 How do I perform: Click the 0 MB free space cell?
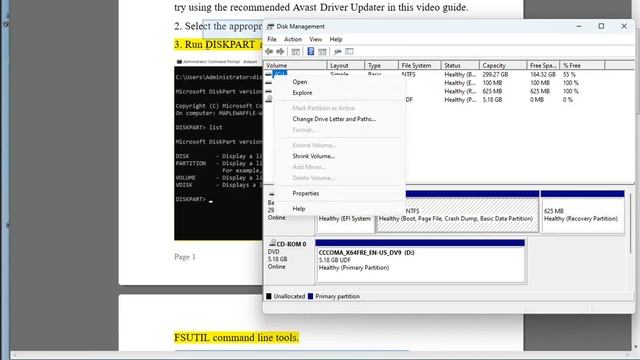537,100
